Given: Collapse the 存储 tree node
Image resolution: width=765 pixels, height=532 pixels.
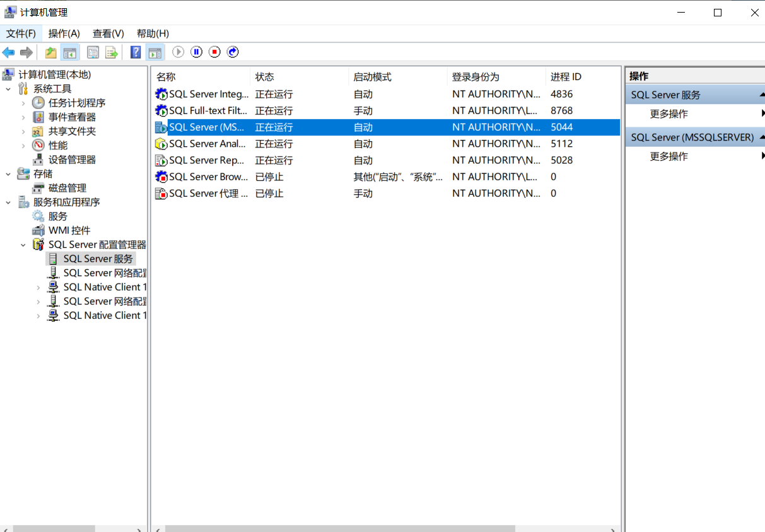Looking at the screenshot, I should (x=8, y=174).
